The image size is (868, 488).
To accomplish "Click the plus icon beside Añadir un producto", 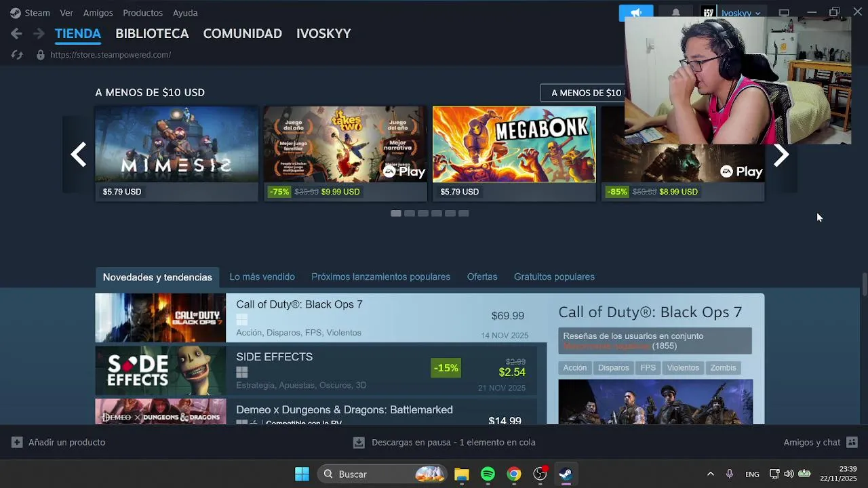I will (17, 442).
